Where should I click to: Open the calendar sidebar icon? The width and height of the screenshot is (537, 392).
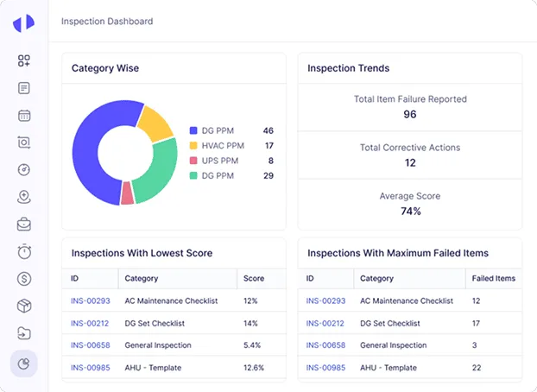tap(24, 116)
